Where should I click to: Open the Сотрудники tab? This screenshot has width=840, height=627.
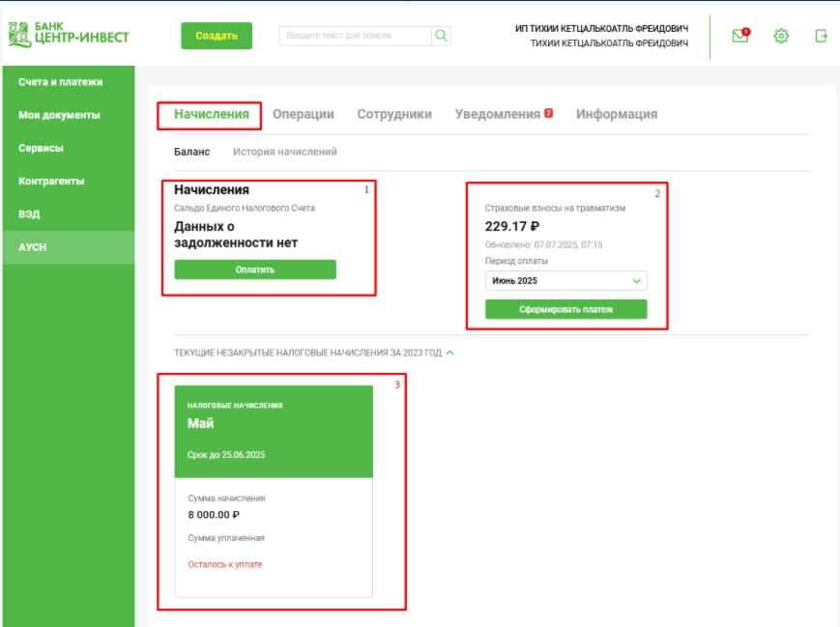tap(394, 114)
